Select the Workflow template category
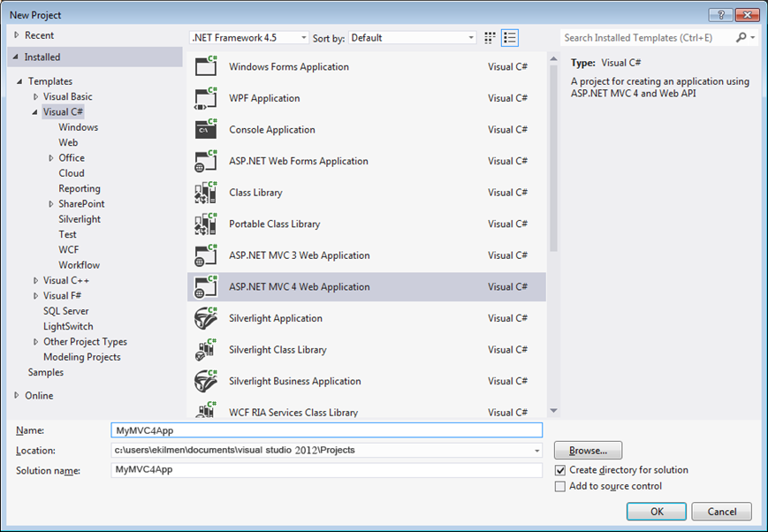This screenshot has width=768, height=532. 80,265
